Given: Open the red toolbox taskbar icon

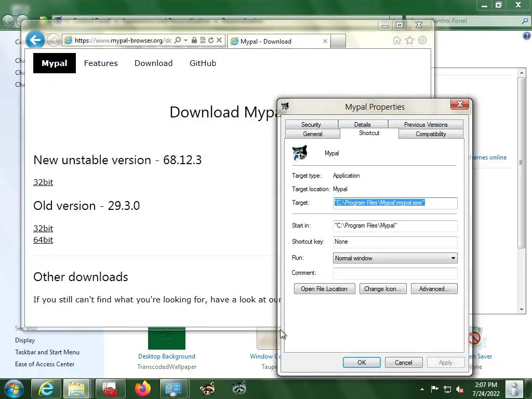Looking at the screenshot, I should 110,389.
